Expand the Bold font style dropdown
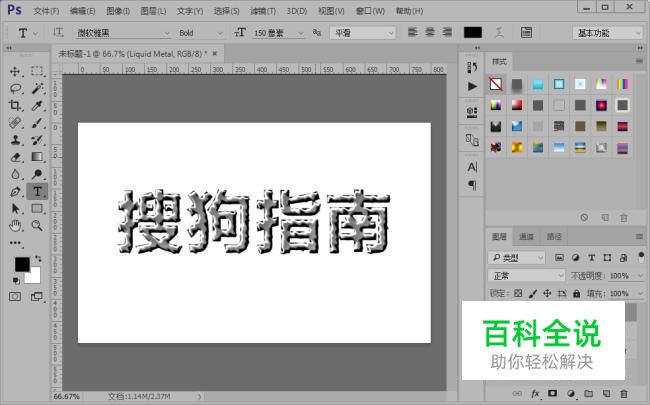 pyautogui.click(x=220, y=33)
